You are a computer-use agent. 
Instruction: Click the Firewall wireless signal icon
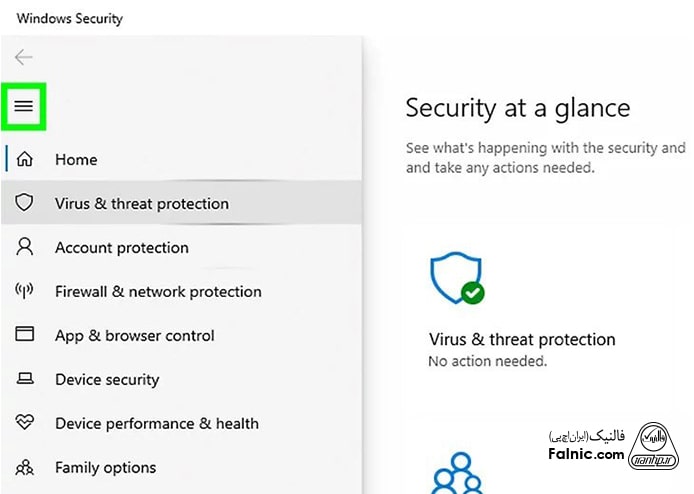point(25,291)
